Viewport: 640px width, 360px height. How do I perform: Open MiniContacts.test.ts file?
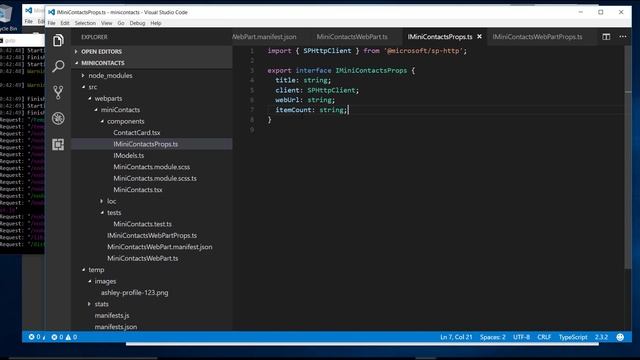(142, 224)
